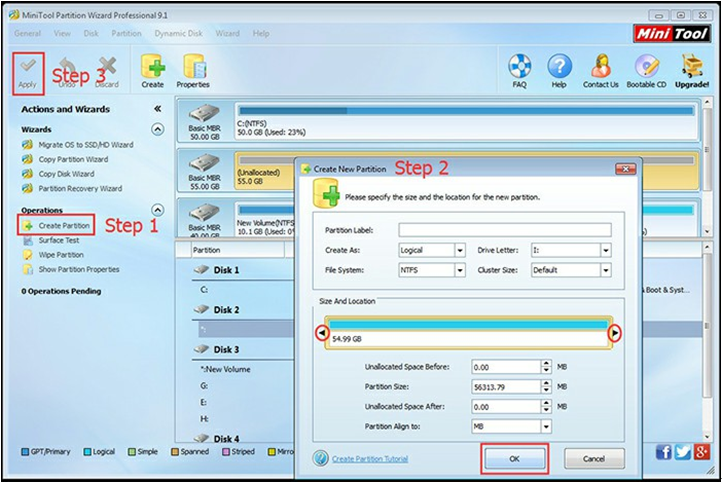Click the help icon beside Create Partition Tutorial
The image size is (722, 484).
point(320,458)
